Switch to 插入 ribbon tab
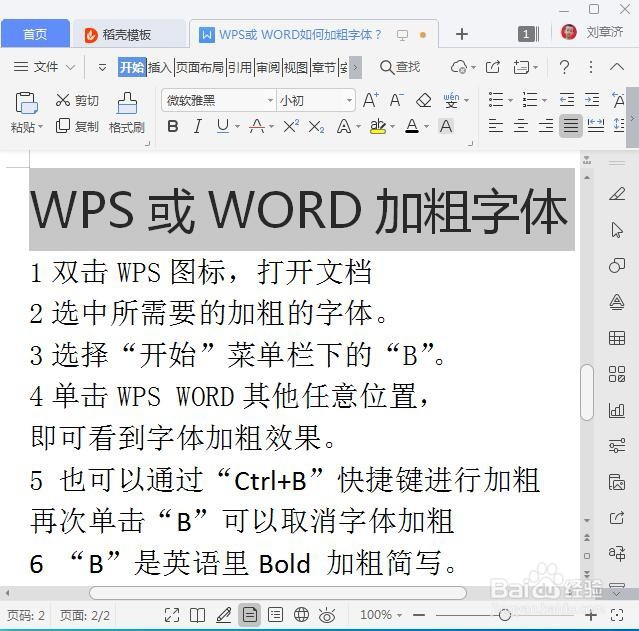 click(x=160, y=67)
